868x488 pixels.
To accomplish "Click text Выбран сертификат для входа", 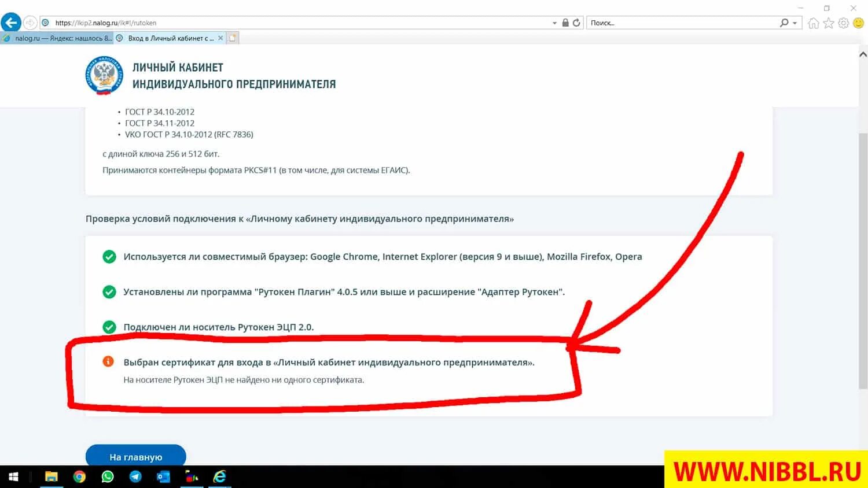I will pyautogui.click(x=329, y=363).
